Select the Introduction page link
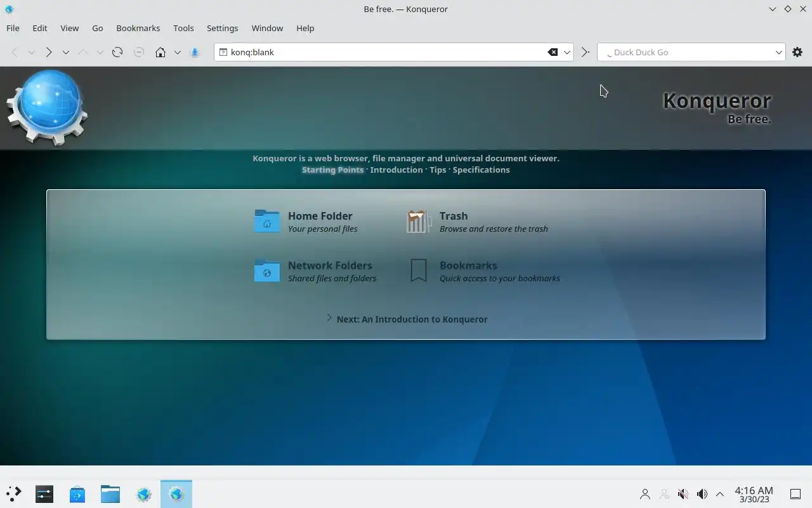Screen dimensions: 812x508 point(396,170)
